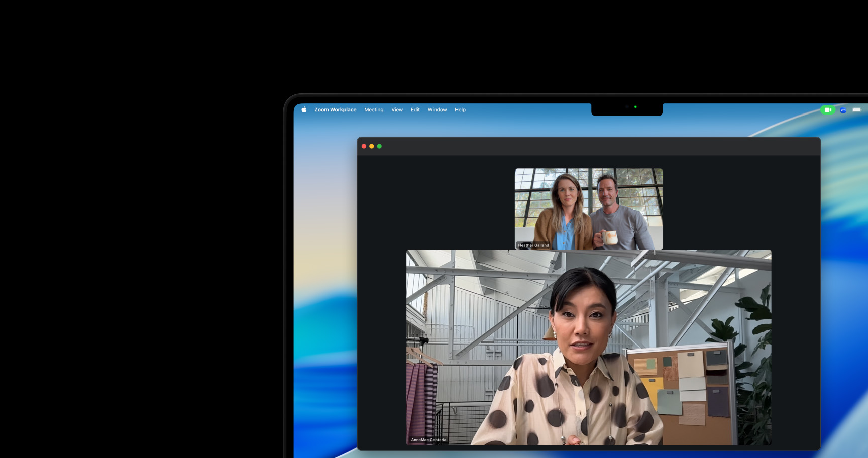The height and width of the screenshot is (458, 868).
Task: Minimize the meeting window with yellow button
Action: tap(372, 146)
